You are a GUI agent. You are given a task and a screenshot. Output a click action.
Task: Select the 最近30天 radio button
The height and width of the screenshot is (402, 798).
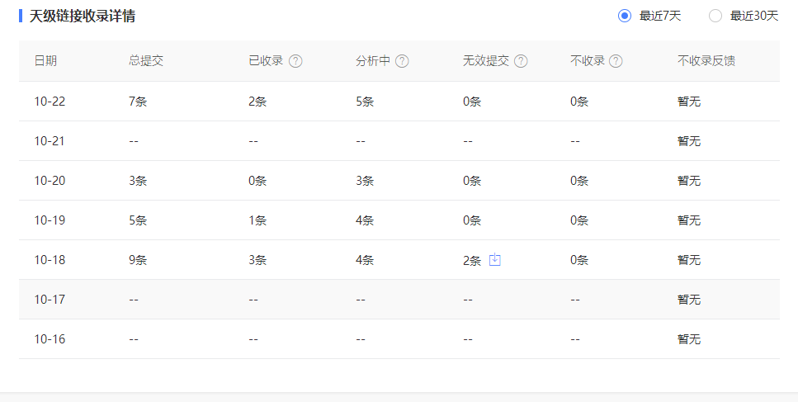pos(715,16)
